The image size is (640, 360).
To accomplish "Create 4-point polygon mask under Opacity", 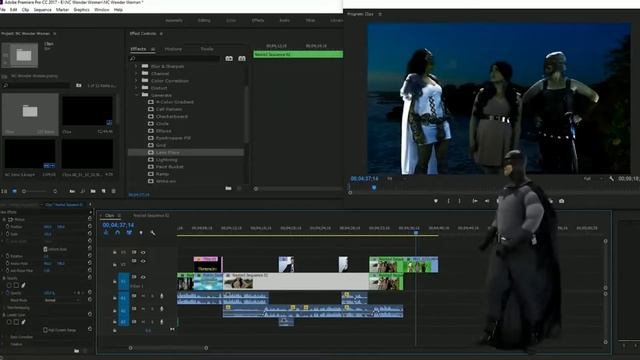I will 16,285.
